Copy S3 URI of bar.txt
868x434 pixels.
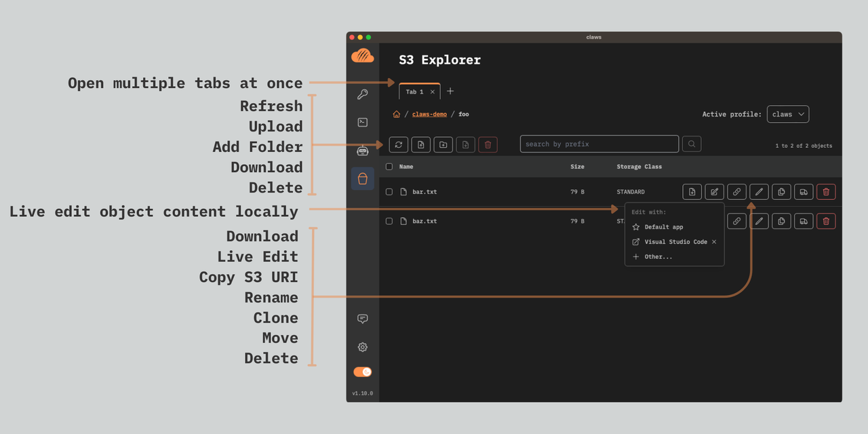pyautogui.click(x=737, y=192)
